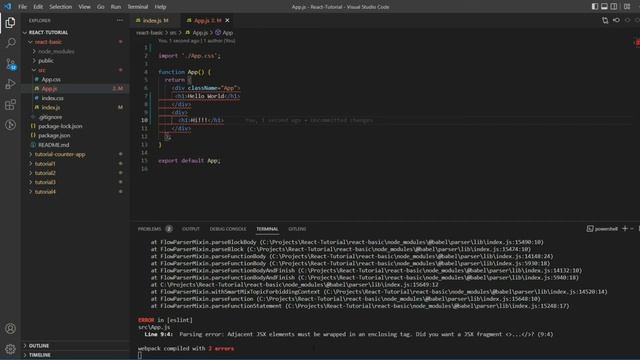640x360 pixels.
Task: Click line number 10 in the gutter
Action: click(144, 120)
